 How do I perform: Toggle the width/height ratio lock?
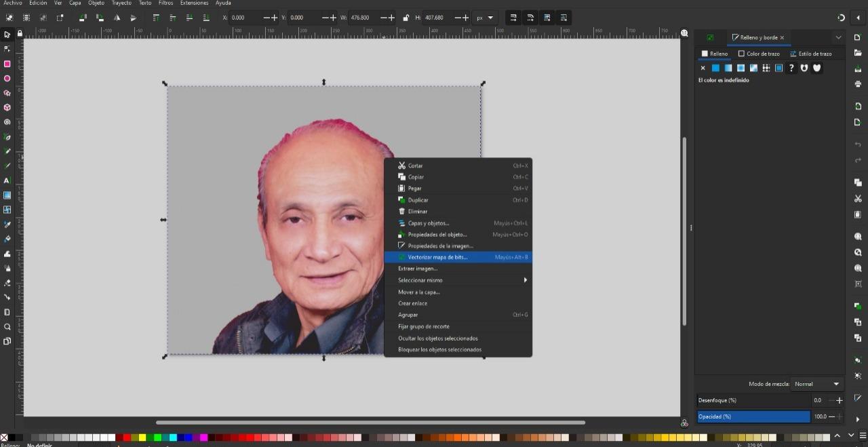coord(406,18)
